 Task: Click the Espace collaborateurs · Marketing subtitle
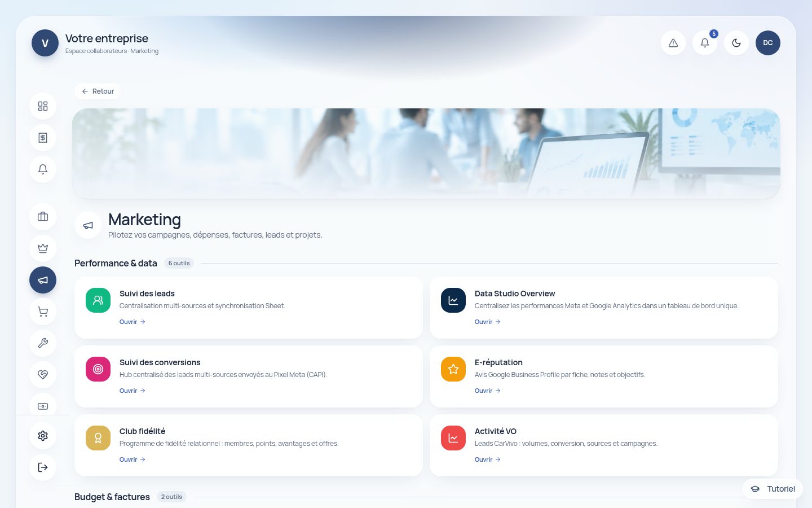coord(112,51)
